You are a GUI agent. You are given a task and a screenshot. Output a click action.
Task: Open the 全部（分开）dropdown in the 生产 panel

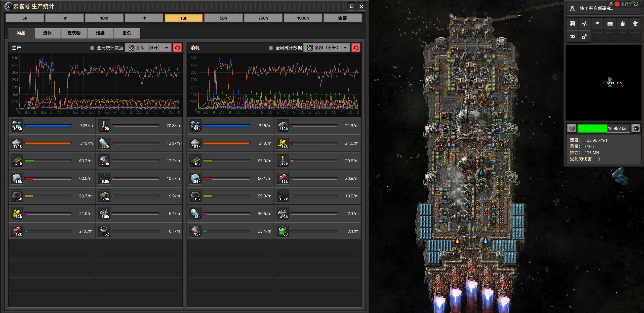click(x=148, y=48)
